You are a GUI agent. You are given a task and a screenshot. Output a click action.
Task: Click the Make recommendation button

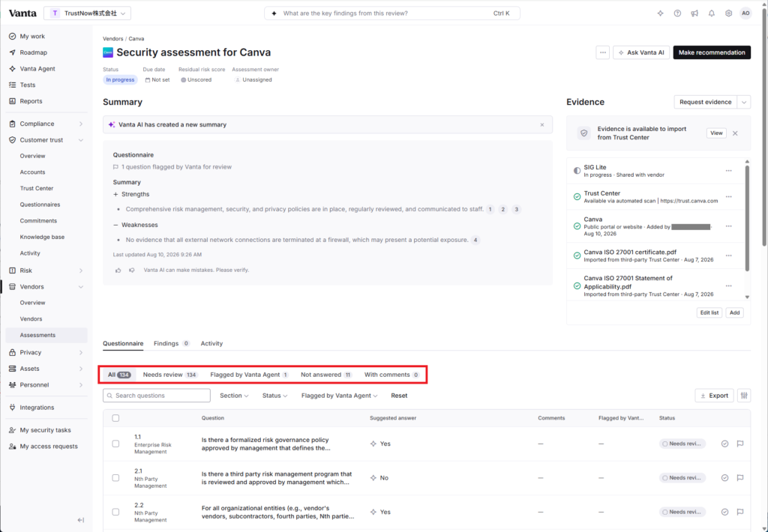click(x=712, y=52)
